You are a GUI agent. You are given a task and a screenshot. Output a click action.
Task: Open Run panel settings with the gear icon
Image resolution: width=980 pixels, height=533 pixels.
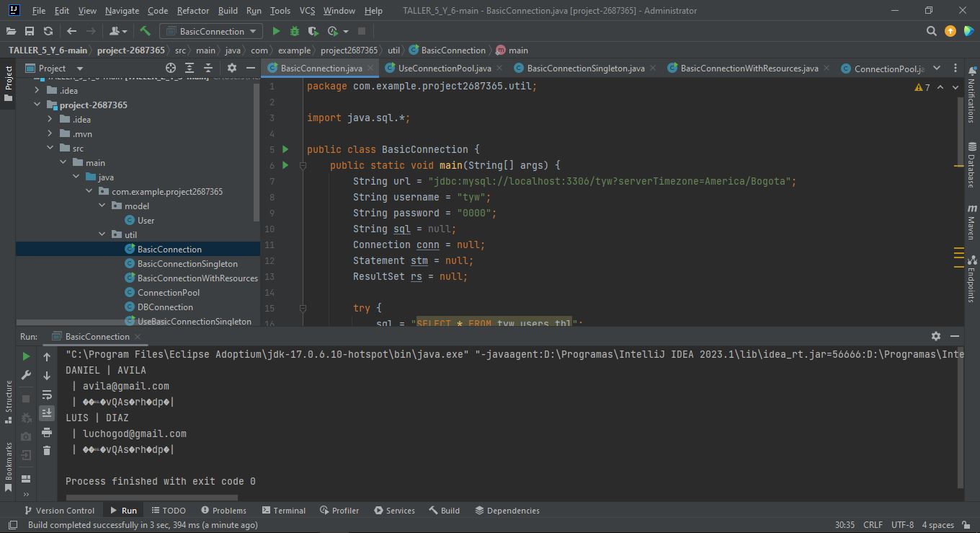click(x=935, y=336)
